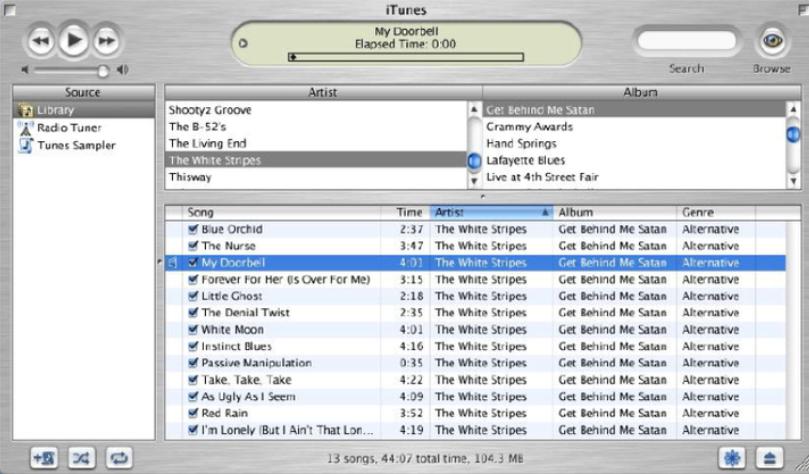Screen dimensions: 809x474
Task: Click the Album list blue scroll thumb
Action: pyautogui.click(x=793, y=134)
